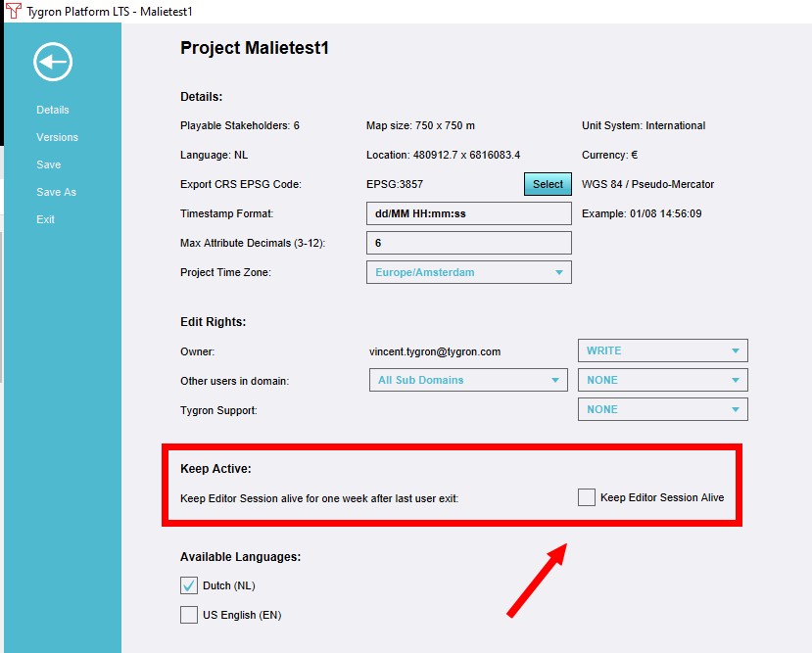This screenshot has width=812, height=653.
Task: Check the US English (EN) checkbox
Action: click(189, 615)
